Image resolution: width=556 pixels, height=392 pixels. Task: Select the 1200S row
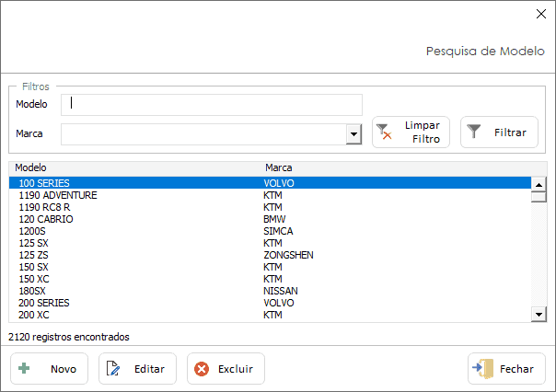tap(270, 231)
